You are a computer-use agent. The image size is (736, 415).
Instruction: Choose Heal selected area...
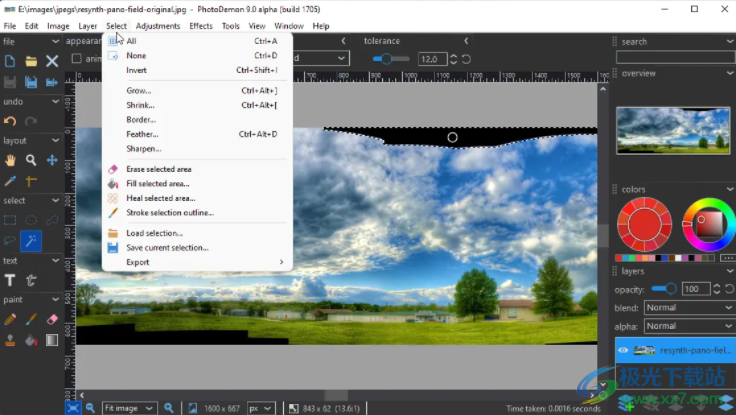[x=197, y=198]
